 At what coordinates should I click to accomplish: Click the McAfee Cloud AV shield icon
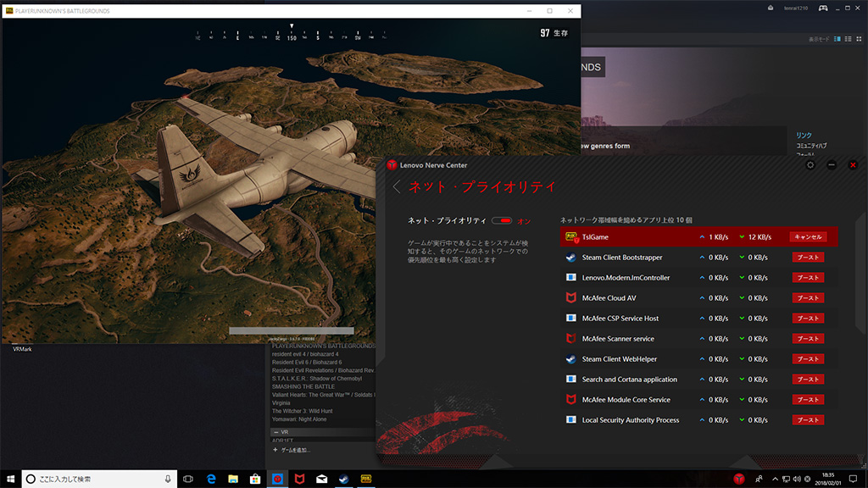570,297
